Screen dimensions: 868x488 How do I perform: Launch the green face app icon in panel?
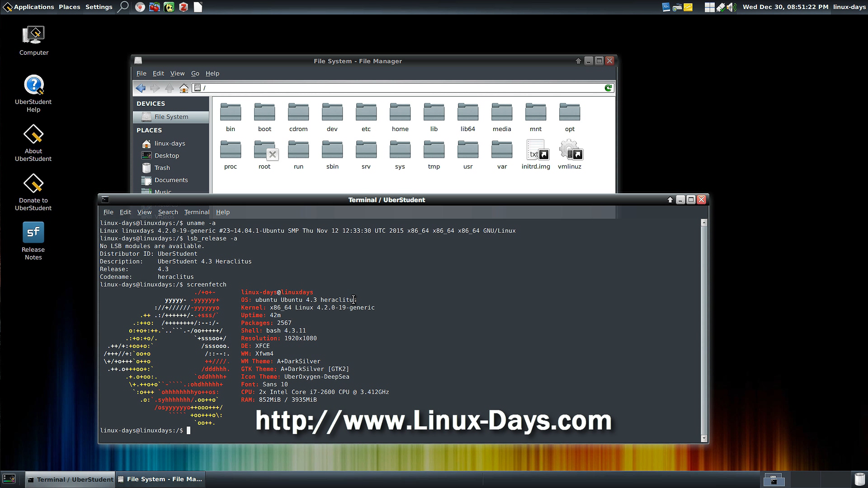tap(169, 7)
